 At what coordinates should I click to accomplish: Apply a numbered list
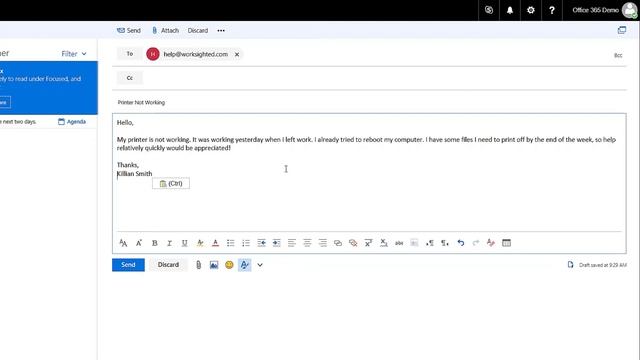click(x=246, y=243)
